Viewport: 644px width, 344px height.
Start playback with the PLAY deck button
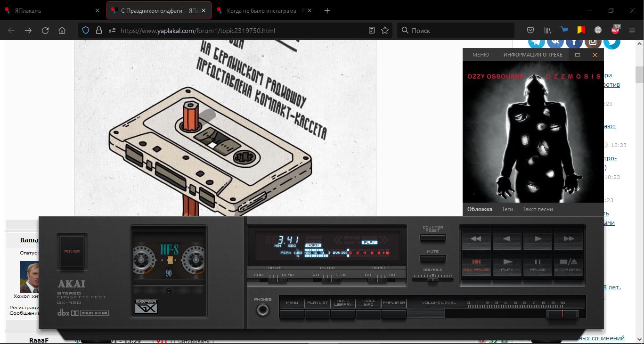[507, 264]
